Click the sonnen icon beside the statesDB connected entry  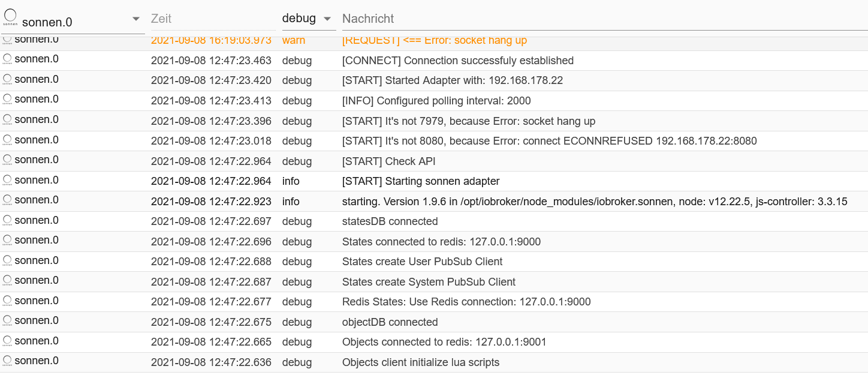(7, 220)
